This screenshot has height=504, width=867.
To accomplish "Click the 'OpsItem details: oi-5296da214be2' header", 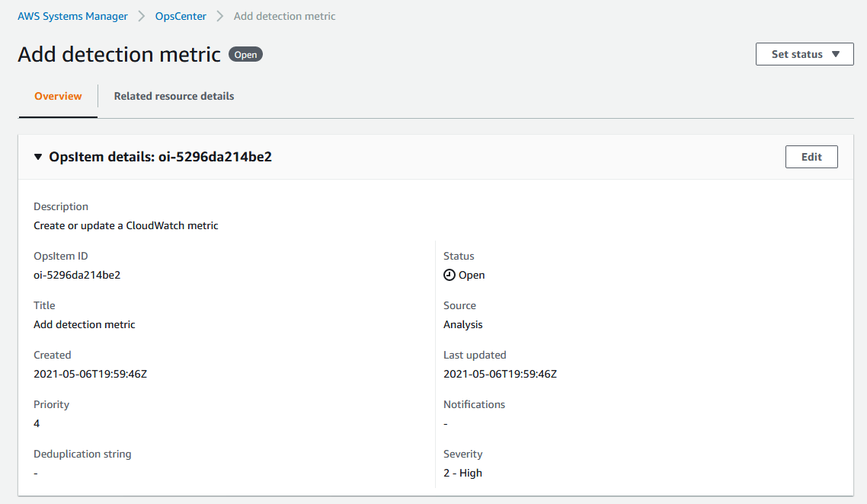I will [160, 157].
